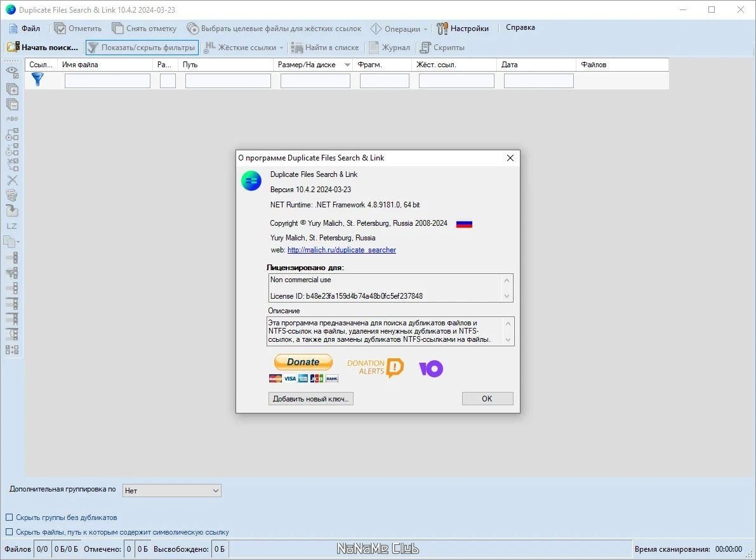Click the narrow Ра... filter field
The width and height of the screenshot is (756, 560).
point(168,81)
